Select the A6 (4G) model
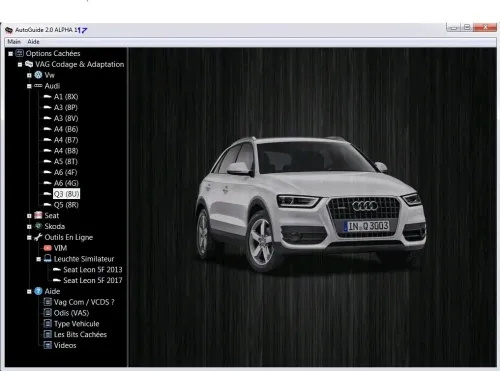 coord(66,183)
